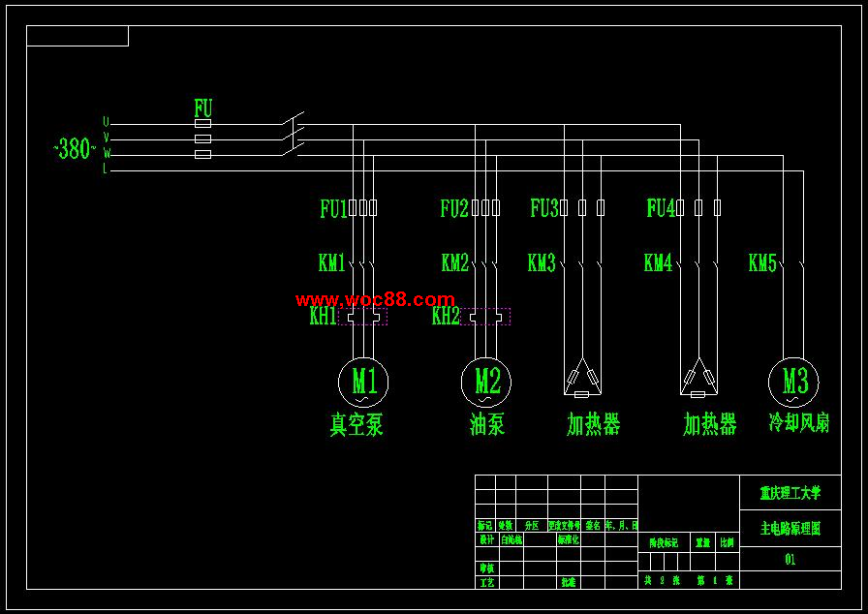
Task: Click the '冷却风扇' label under M3
Action: pos(799,423)
